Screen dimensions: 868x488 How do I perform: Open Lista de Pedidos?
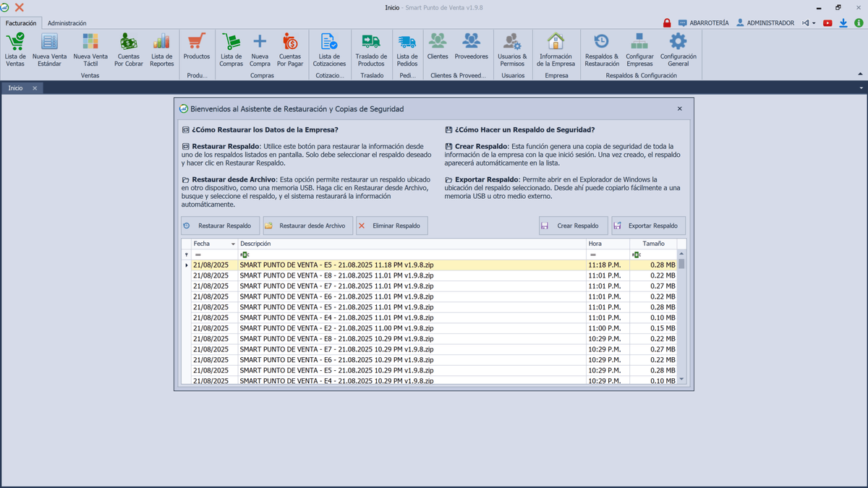pos(407,50)
